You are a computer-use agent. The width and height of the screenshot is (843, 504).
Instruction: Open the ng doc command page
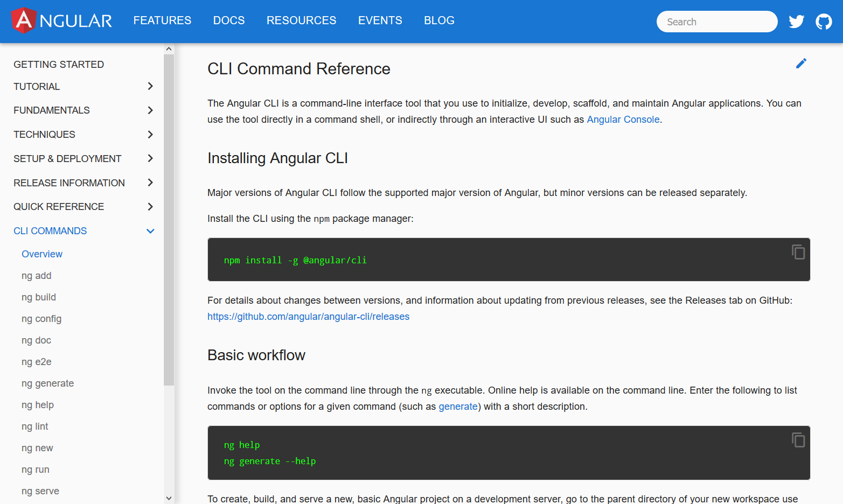point(36,340)
